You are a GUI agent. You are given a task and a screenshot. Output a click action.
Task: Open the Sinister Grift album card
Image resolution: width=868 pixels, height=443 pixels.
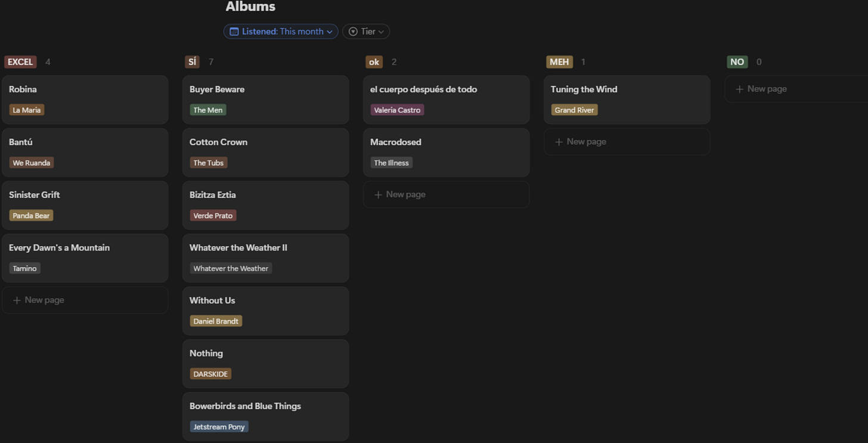point(85,205)
